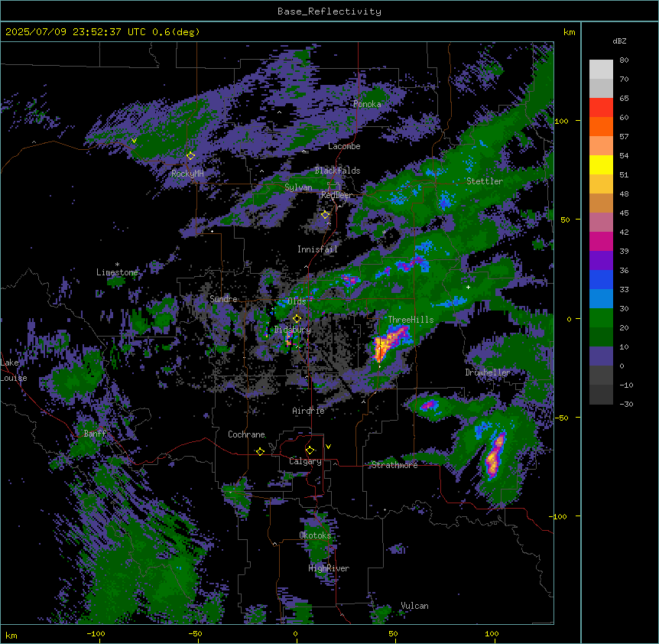Select the yellow V marker east of Calgary
Image resolution: width=659 pixels, height=644 pixels.
(x=328, y=447)
